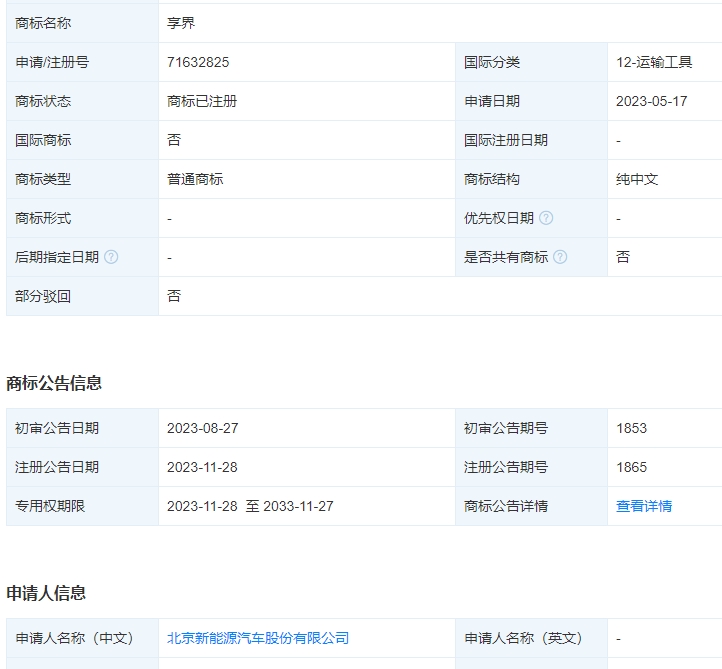This screenshot has width=722, height=669.
Task: Click the 申请人名称（英文） label cell
Action: pyautogui.click(x=531, y=638)
